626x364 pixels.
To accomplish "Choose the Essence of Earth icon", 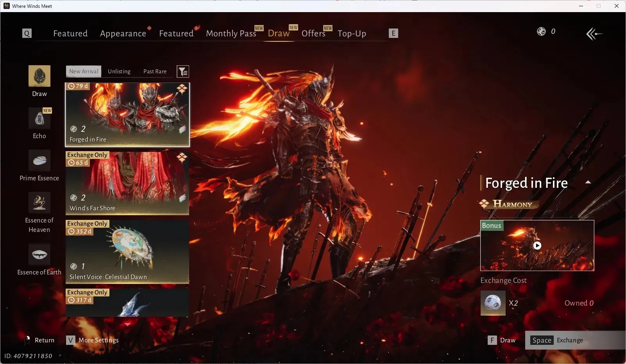I will pos(39,255).
